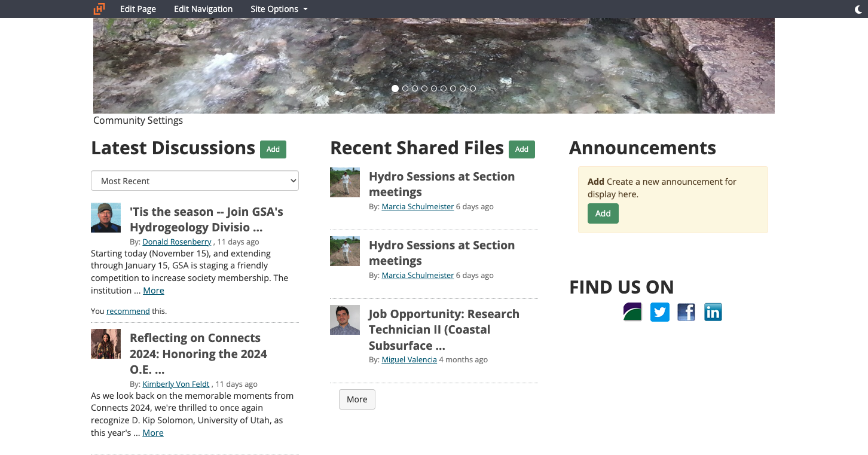Click the orange Higher Logic logo icon

(x=99, y=8)
